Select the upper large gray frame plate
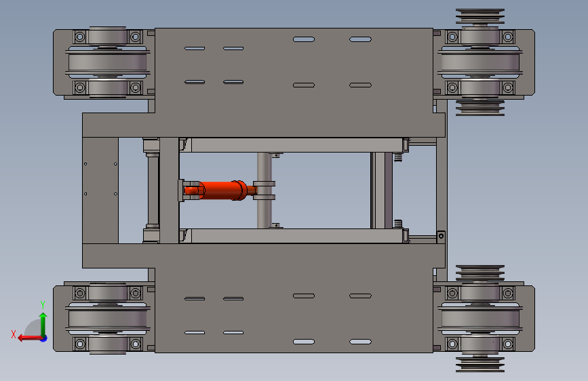The width and height of the screenshot is (588, 381). point(294,83)
